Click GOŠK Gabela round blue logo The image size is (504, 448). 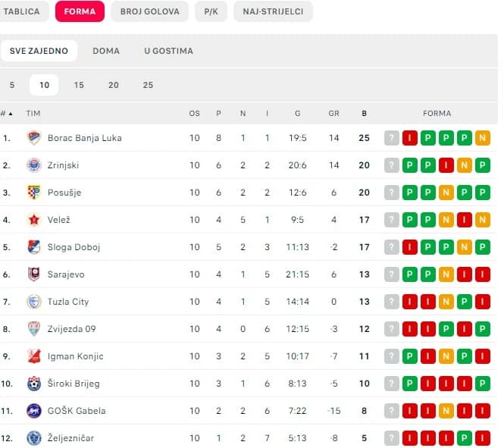click(x=34, y=411)
